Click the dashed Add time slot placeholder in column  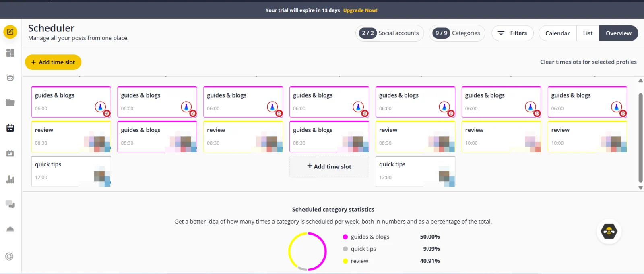(x=329, y=166)
